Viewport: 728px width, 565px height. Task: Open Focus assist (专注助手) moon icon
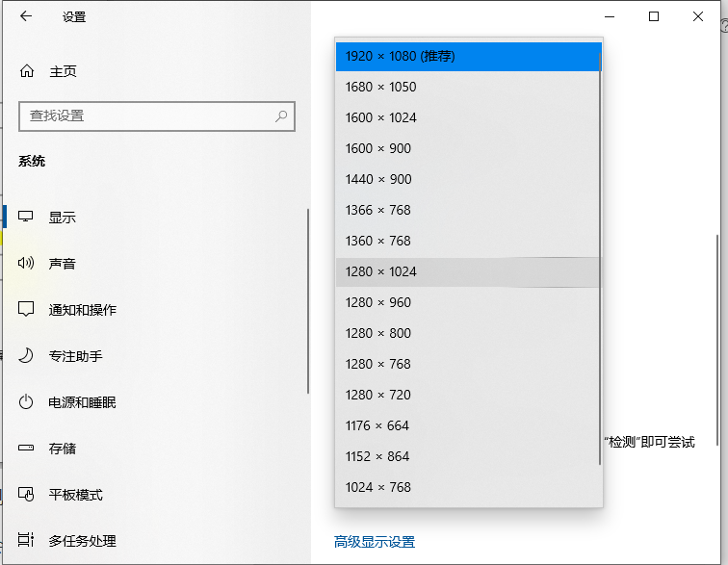[x=27, y=356]
